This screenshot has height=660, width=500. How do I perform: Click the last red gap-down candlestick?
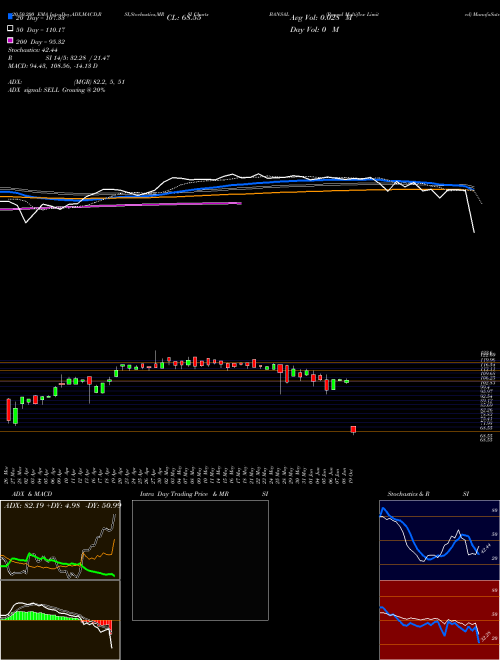pyautogui.click(x=354, y=430)
